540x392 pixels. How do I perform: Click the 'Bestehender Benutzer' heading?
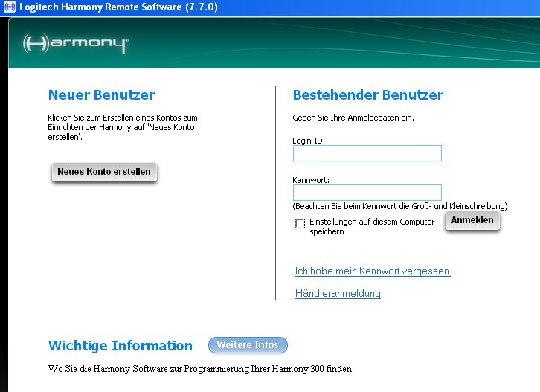367,95
